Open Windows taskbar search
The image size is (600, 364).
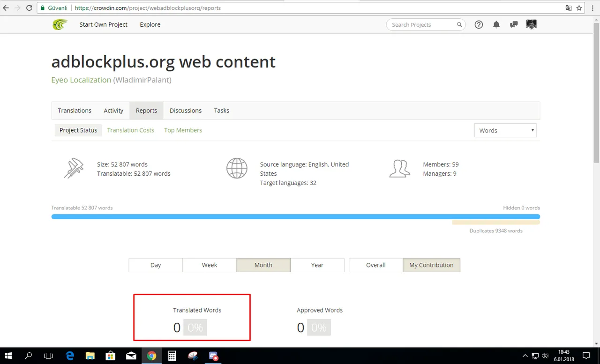[x=29, y=356]
